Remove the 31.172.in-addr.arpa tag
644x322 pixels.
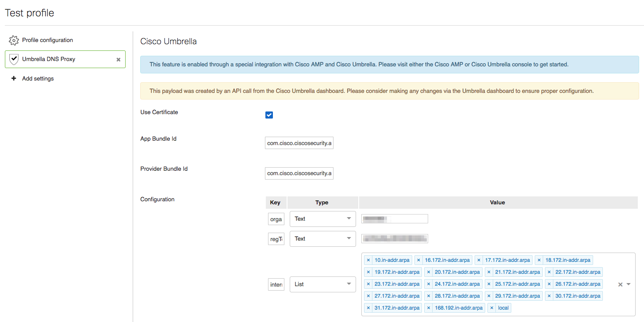368,308
